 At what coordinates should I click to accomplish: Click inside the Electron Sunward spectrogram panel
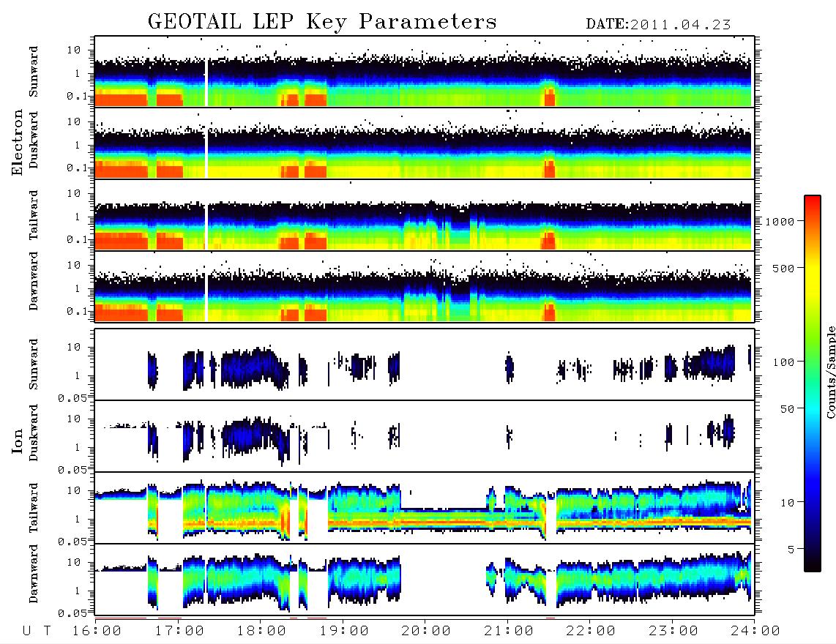tap(425, 72)
